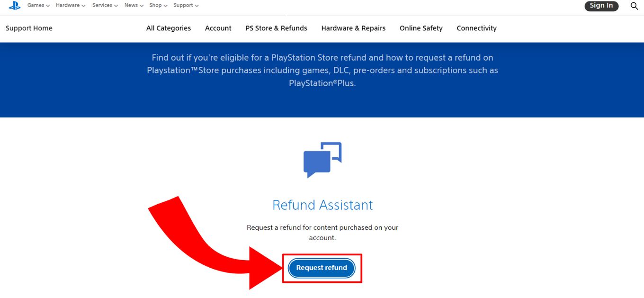Switch to the All Categories tab
The height and width of the screenshot is (298, 644).
coord(168,28)
